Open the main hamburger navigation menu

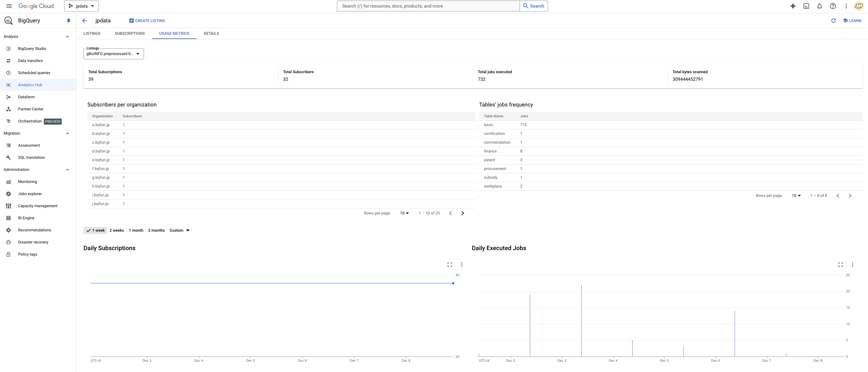[x=9, y=6]
